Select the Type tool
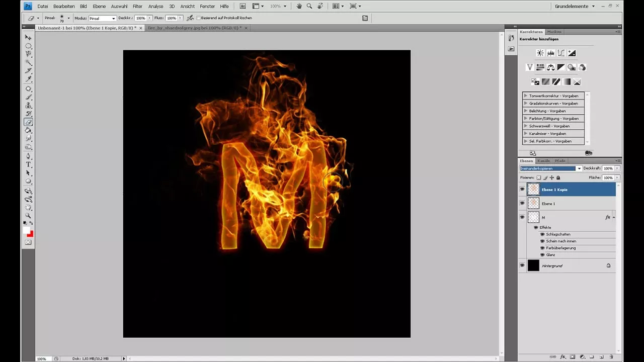Screen dimensions: 644x362 pos(29,164)
